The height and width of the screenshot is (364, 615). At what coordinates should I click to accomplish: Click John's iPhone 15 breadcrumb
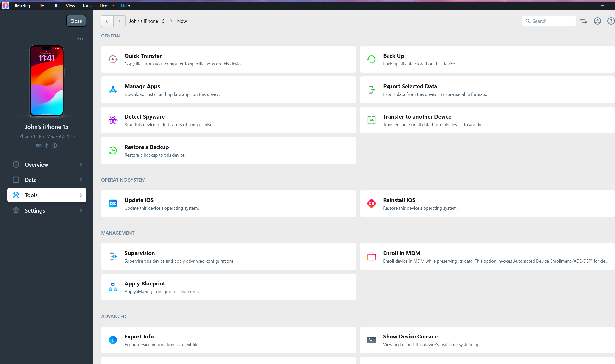tap(147, 21)
